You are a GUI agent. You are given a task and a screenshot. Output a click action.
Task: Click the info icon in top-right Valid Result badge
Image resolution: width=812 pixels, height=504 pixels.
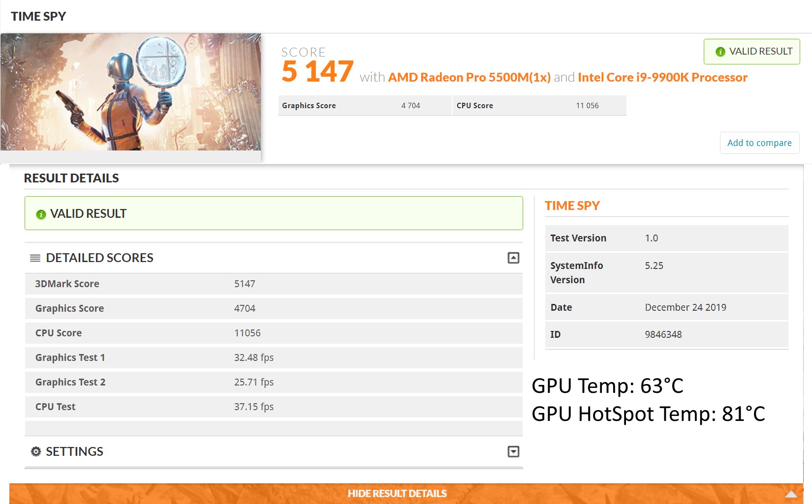720,52
